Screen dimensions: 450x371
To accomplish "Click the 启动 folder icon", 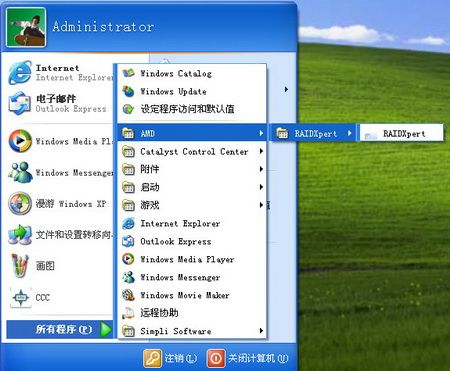I will [128, 187].
